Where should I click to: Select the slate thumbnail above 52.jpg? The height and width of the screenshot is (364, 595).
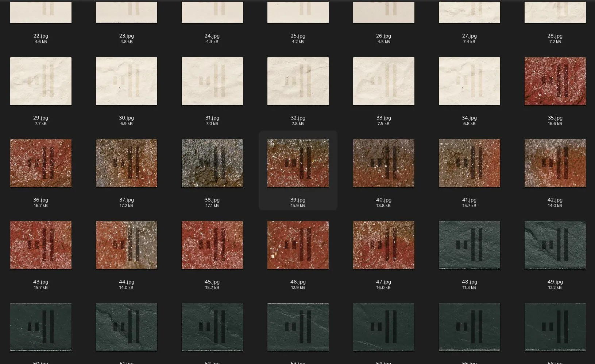tap(212, 327)
